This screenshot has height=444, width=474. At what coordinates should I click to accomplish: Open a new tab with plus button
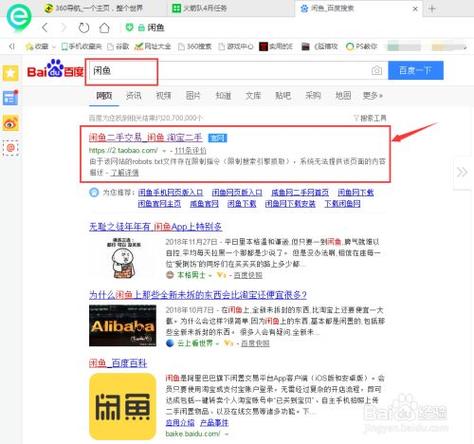432,9
